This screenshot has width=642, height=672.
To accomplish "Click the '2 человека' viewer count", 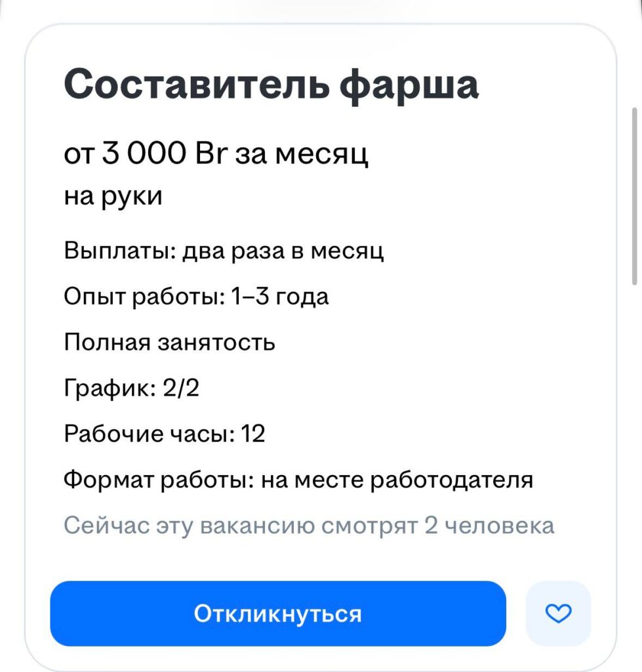I will click(x=489, y=526).
